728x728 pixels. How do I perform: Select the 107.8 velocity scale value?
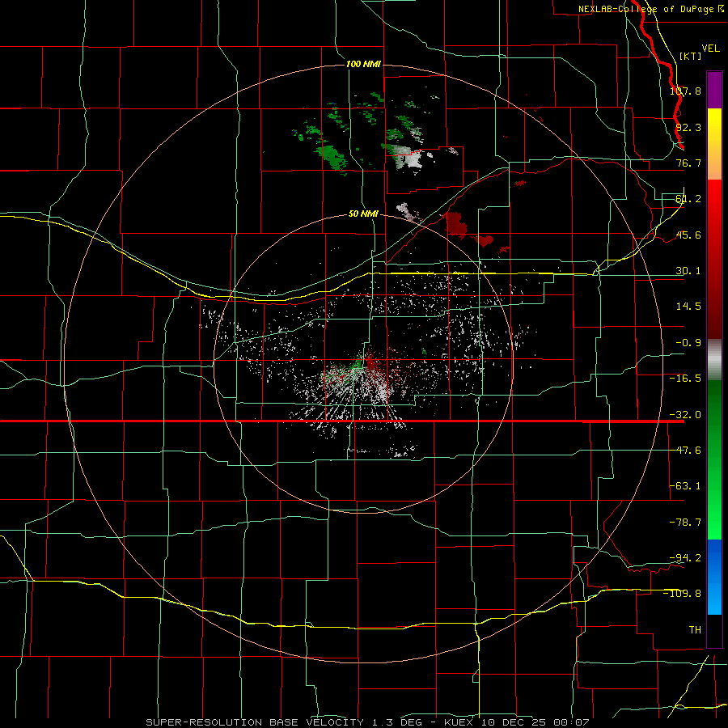click(685, 91)
